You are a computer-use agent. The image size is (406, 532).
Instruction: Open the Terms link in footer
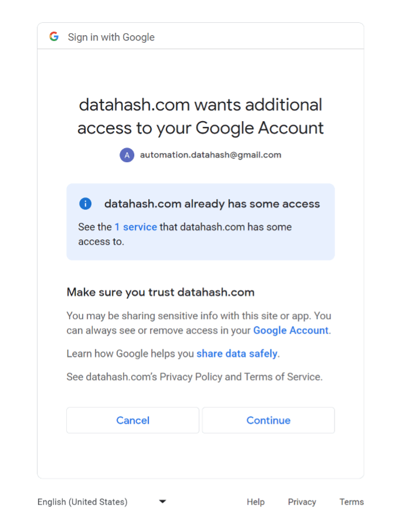(x=352, y=502)
